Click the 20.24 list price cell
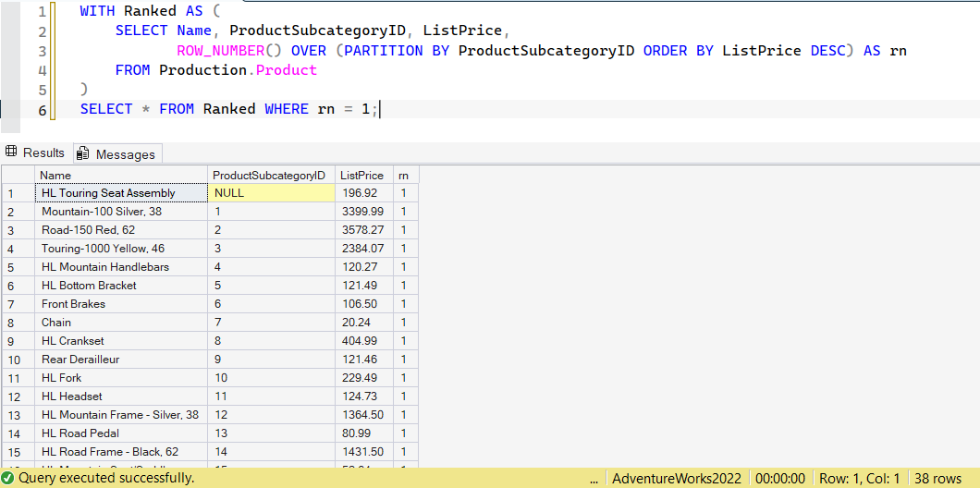The width and height of the screenshot is (980, 488). point(363,323)
